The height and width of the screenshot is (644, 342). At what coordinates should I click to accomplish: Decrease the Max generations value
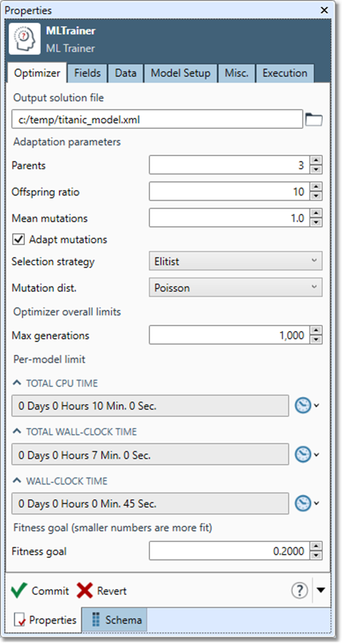click(x=317, y=339)
